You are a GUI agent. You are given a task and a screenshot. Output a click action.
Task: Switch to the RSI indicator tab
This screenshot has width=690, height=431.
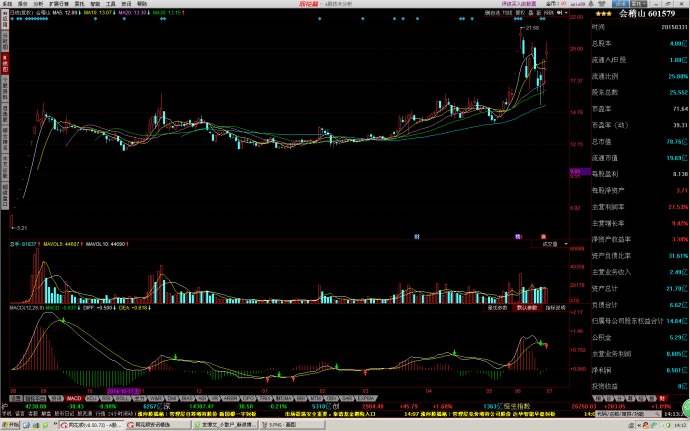(x=107, y=398)
